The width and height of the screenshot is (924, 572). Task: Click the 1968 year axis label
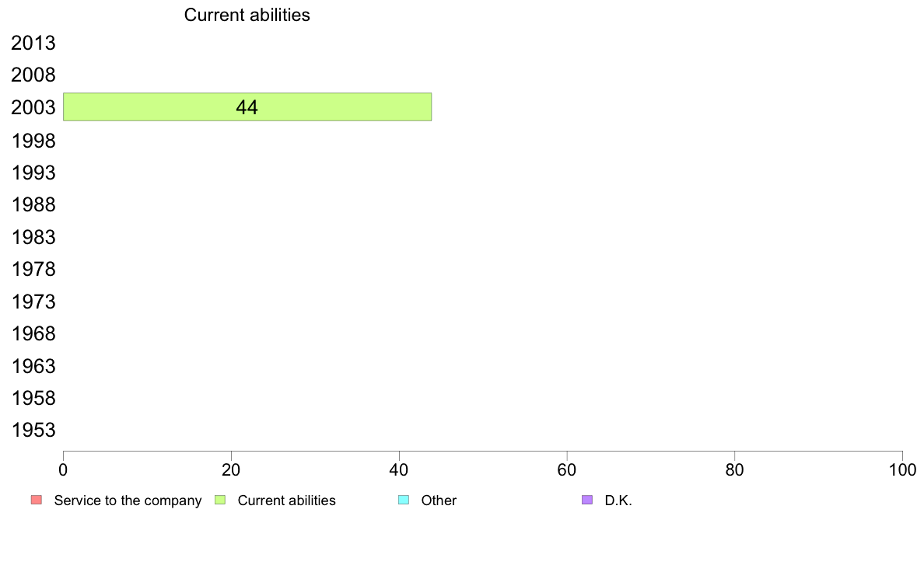tap(33, 334)
